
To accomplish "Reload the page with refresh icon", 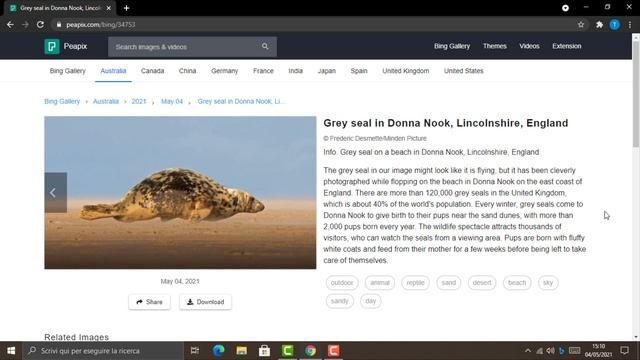I will (x=40, y=24).
